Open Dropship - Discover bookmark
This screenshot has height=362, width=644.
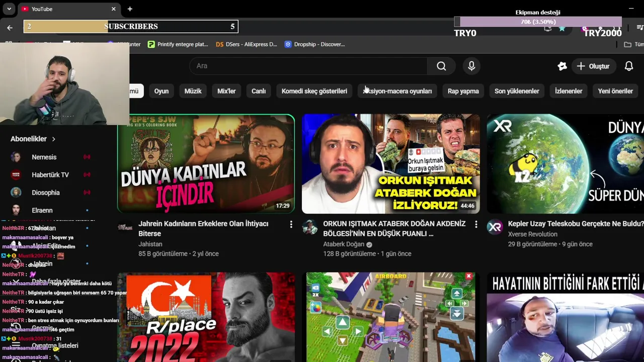point(314,44)
